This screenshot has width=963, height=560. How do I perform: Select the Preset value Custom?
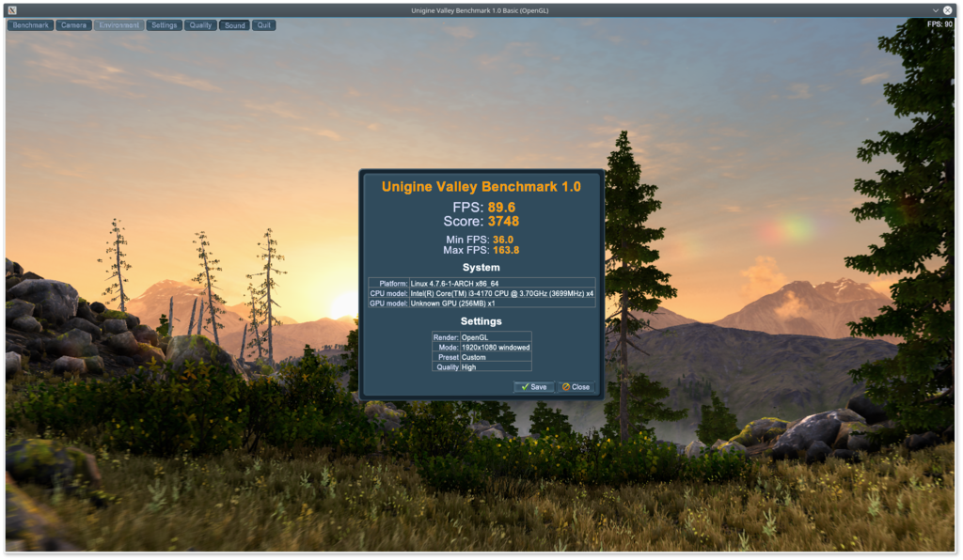pyautogui.click(x=474, y=358)
